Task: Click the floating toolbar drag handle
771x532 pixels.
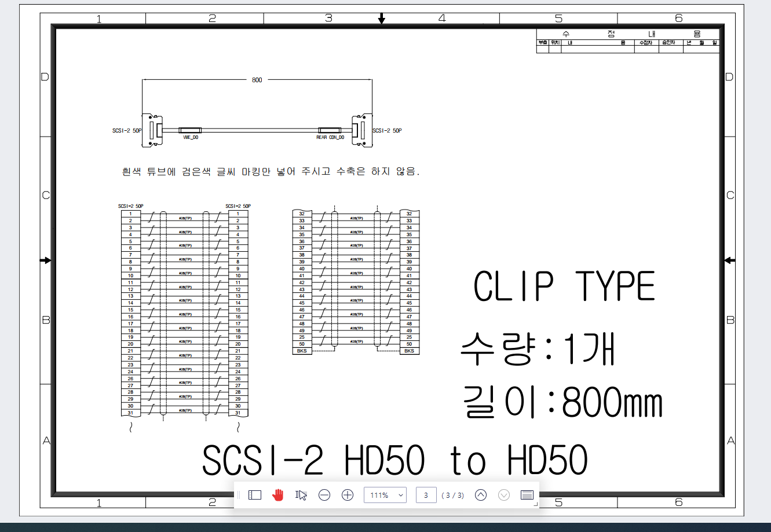Action: pyautogui.click(x=239, y=495)
